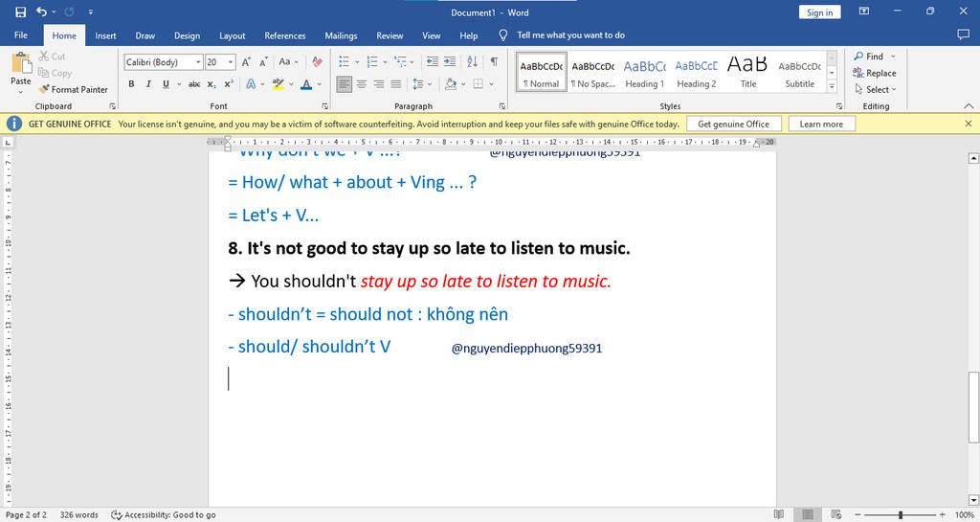Toggle the Show/Hide paragraph marks button

494,62
